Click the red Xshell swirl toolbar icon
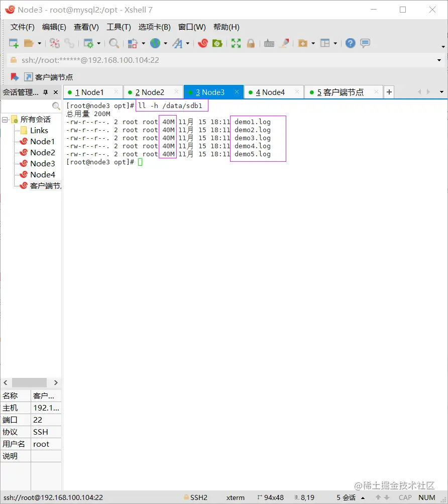This screenshot has height=504, width=448. tap(203, 43)
